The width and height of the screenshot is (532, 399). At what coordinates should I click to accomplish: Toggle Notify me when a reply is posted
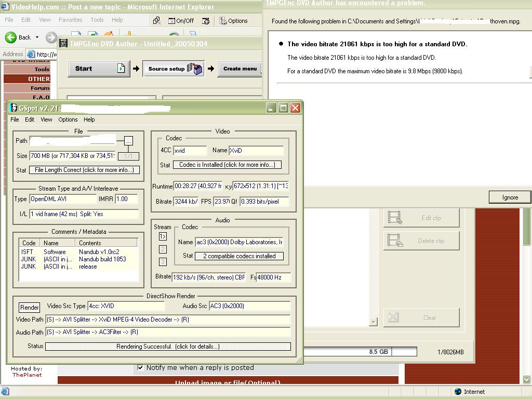click(140, 367)
